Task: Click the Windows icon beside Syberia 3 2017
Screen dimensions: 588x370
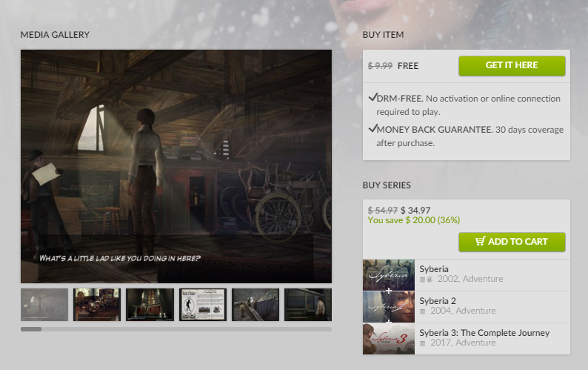Action: click(423, 343)
